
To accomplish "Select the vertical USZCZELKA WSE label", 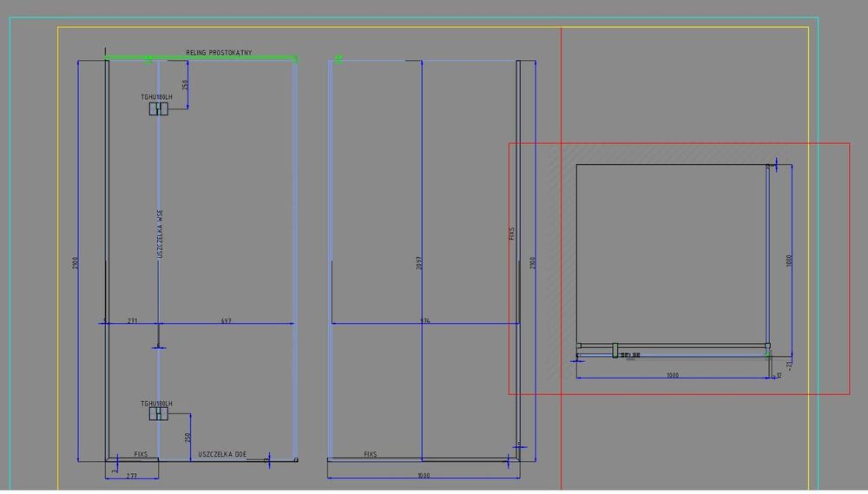I will pos(161,234).
